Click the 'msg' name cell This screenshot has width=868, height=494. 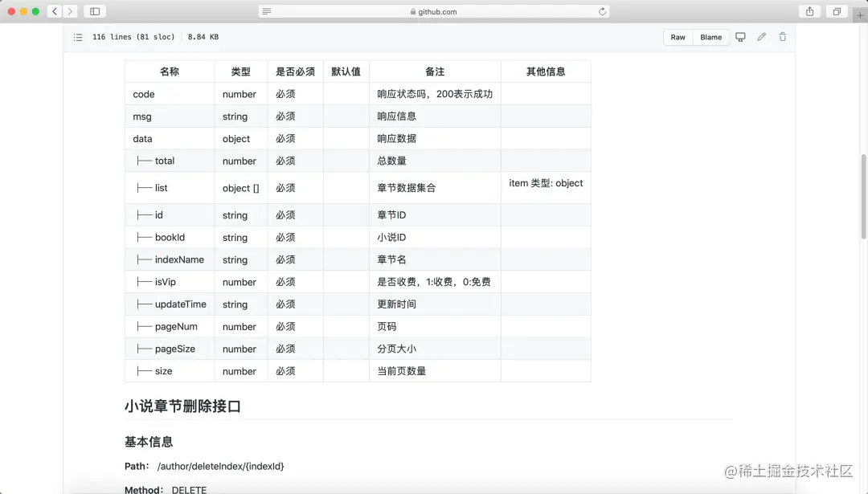click(170, 116)
